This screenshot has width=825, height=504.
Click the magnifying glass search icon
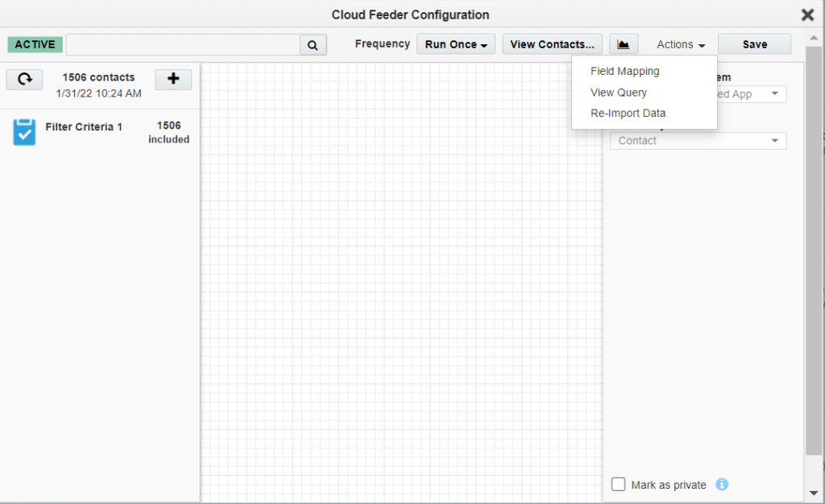313,45
